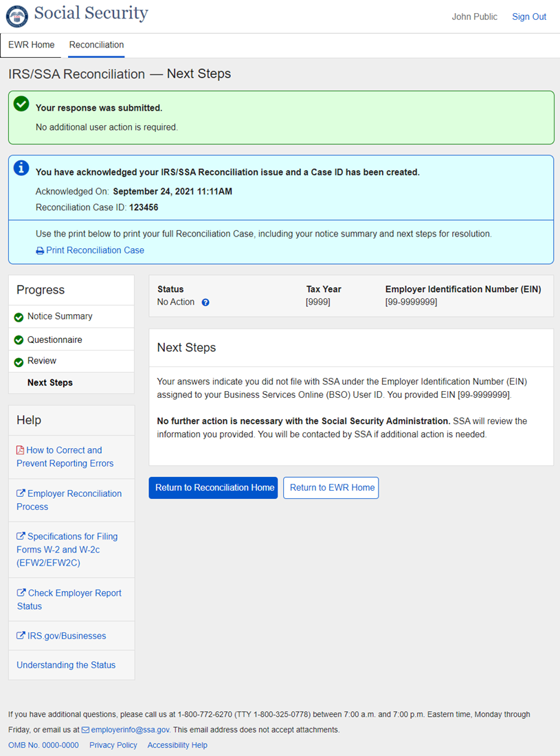Click the EIN value [99-9999999] in status bar
560x756 pixels.
(411, 302)
